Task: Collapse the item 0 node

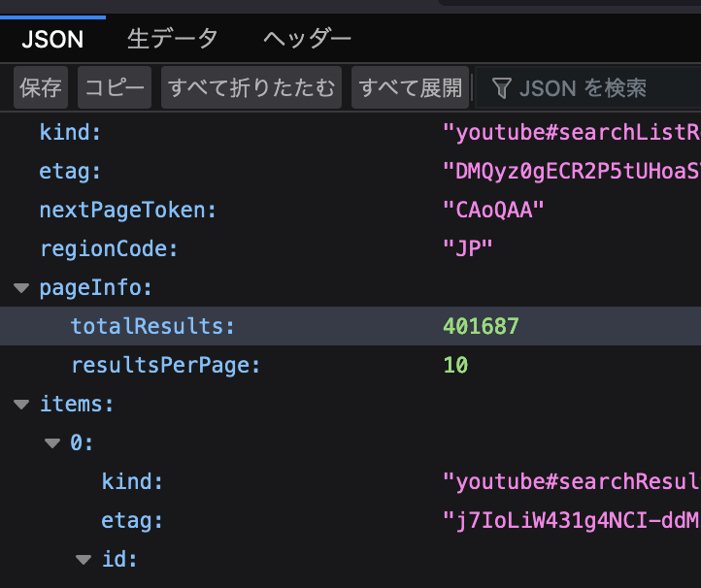Action: coord(52,443)
